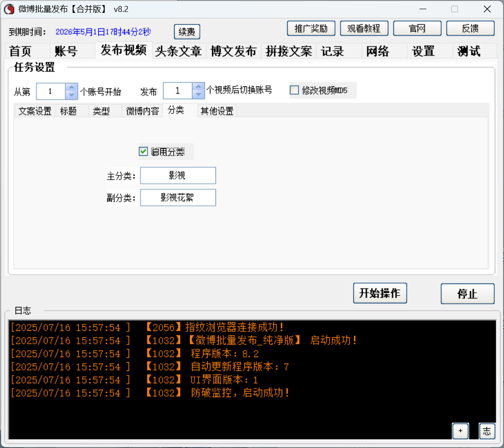Screen dimensions: 504x448
Task: Open the 主分类 selector showing 影视
Action: pyautogui.click(x=178, y=176)
